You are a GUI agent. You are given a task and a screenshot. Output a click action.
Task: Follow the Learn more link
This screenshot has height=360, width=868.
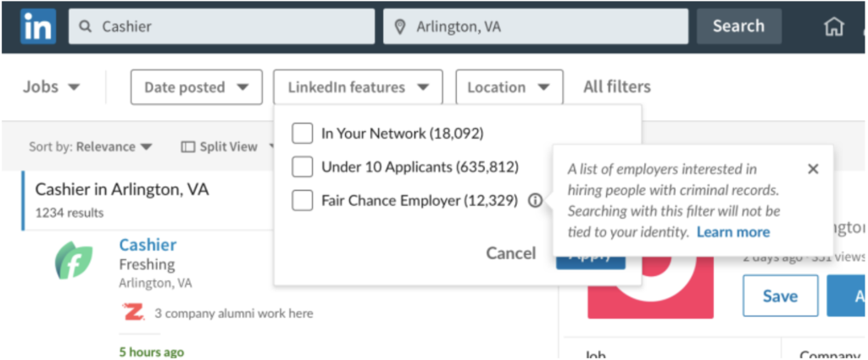[733, 232]
